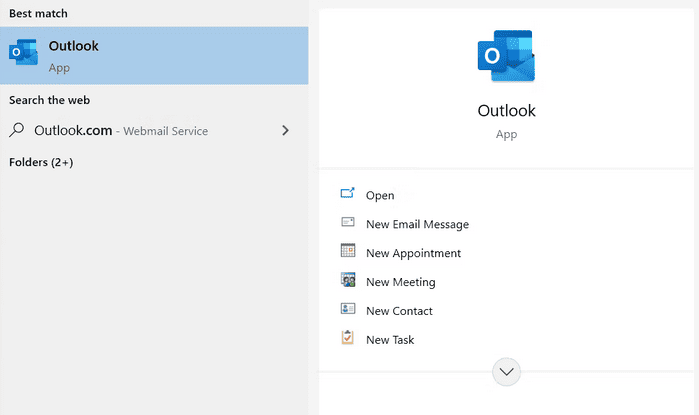This screenshot has height=415, width=699.
Task: Select the New Task text label
Action: pos(390,340)
